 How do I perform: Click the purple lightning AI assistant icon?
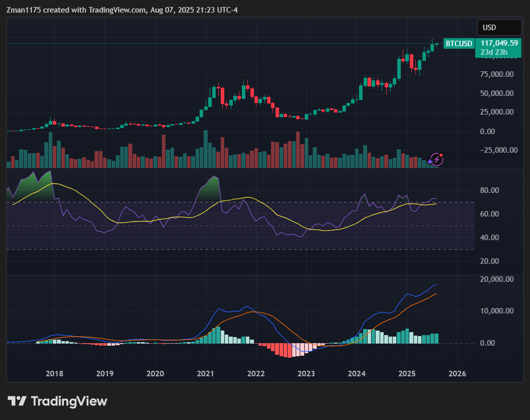(x=436, y=159)
